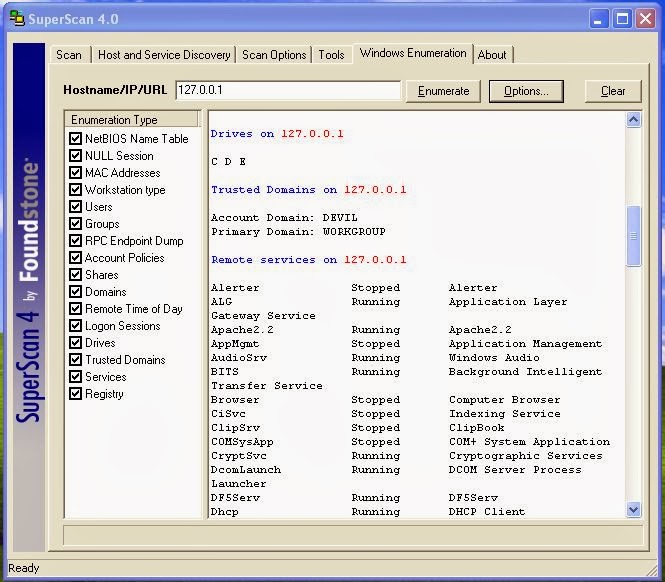Toggle the Domains checkbox

[75, 291]
